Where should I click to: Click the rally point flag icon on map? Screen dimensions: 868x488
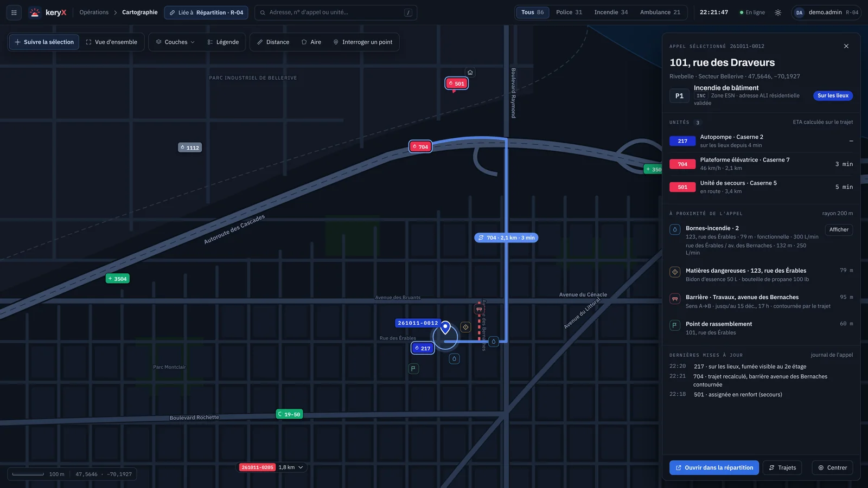coord(413,369)
